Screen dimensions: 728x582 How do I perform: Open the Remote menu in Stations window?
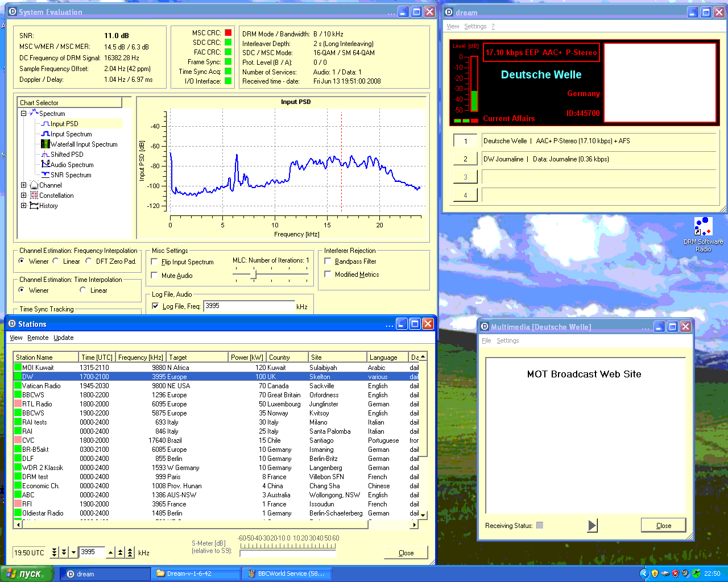[38, 338]
